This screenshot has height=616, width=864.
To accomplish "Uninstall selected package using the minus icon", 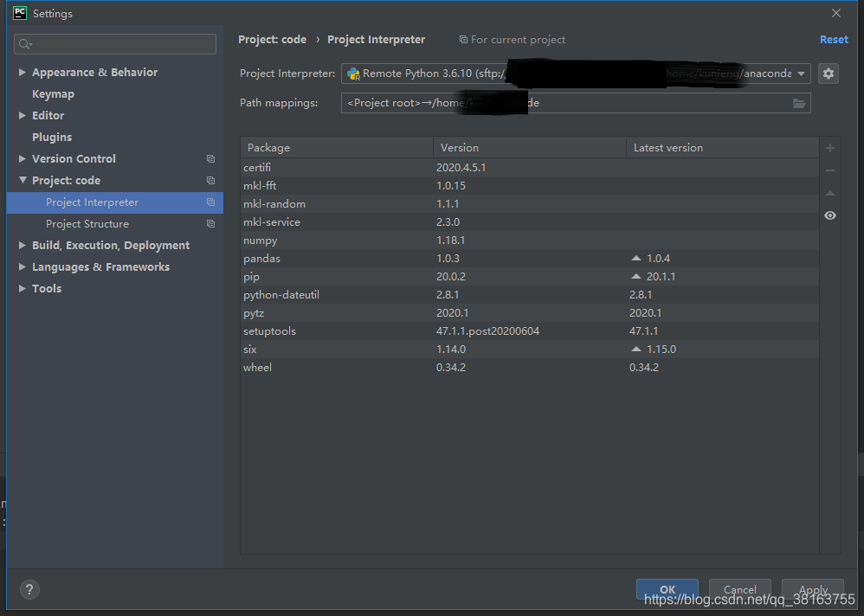I will (x=829, y=170).
